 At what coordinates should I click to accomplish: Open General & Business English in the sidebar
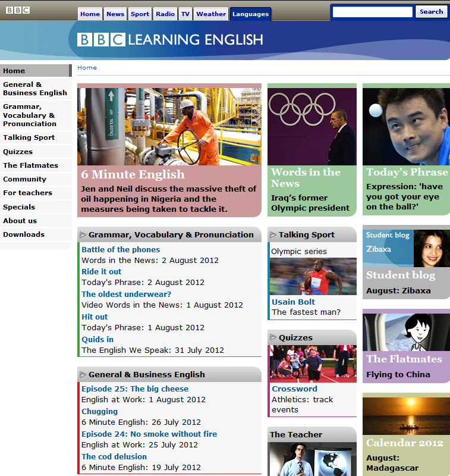(x=36, y=89)
